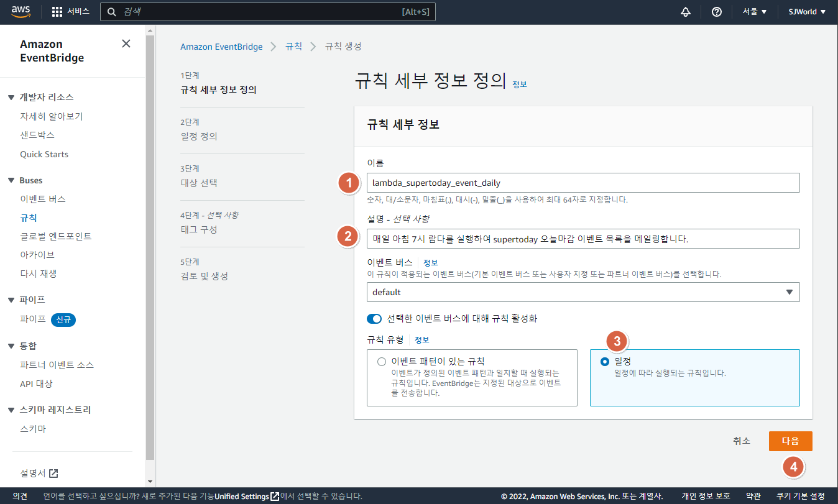
Task: Open Quick Starts in sidebar
Action: click(x=44, y=154)
